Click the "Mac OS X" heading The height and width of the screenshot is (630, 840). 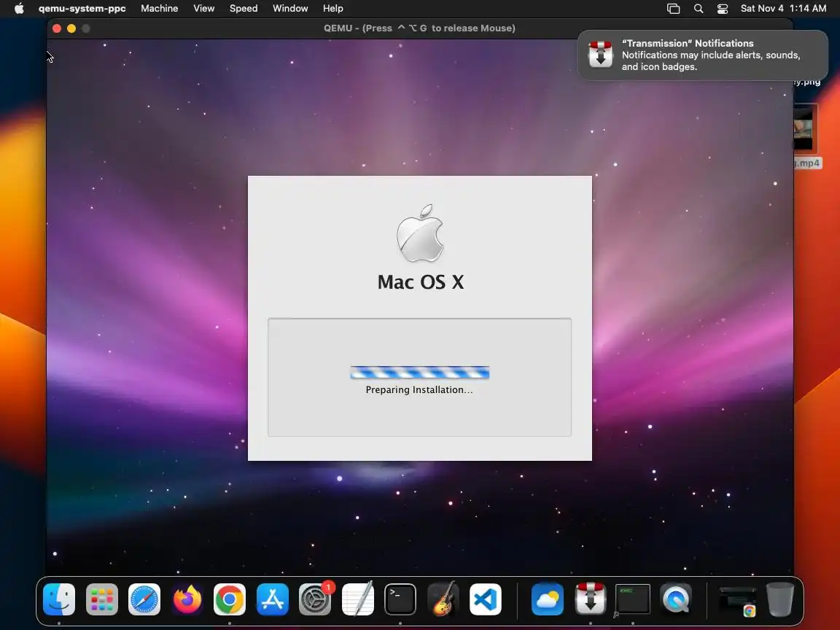click(421, 282)
